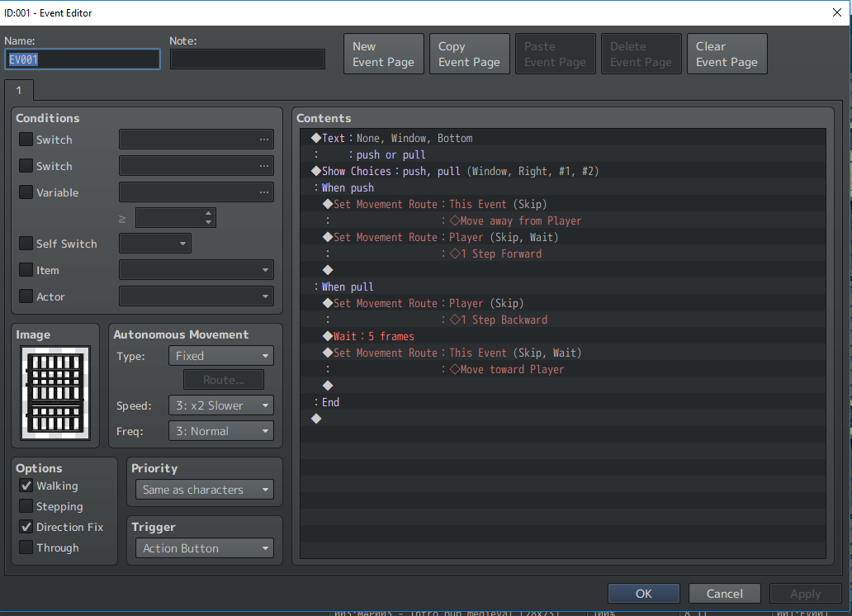Screen dimensions: 852x616
Task: Click the New Event Page button
Action: click(x=384, y=54)
